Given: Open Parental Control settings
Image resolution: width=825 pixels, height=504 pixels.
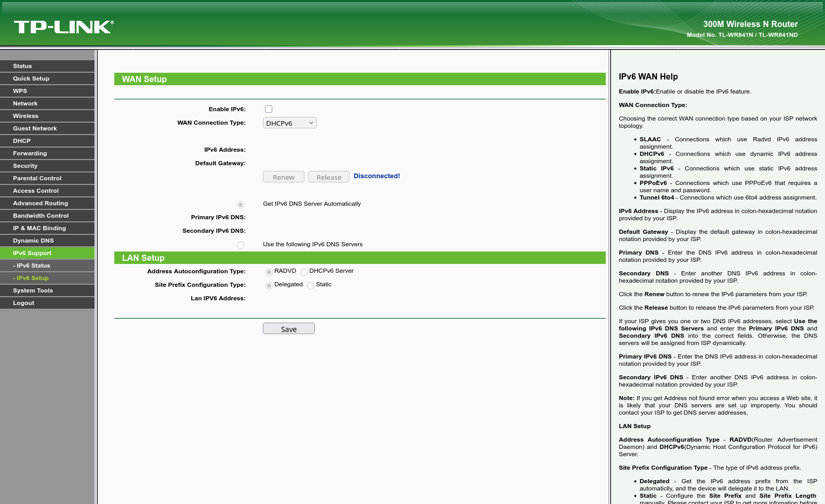Looking at the screenshot, I should click(47, 178).
